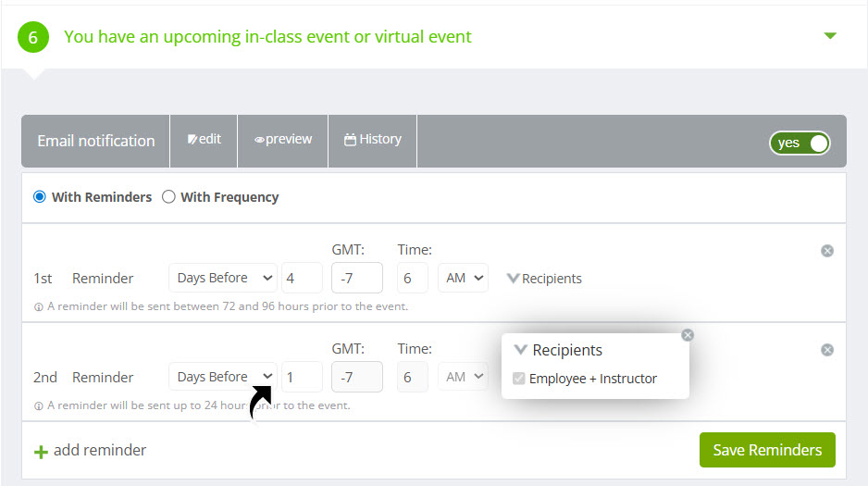Click info icon beside '72 and 96 hours' note
868x486 pixels.
(39, 307)
